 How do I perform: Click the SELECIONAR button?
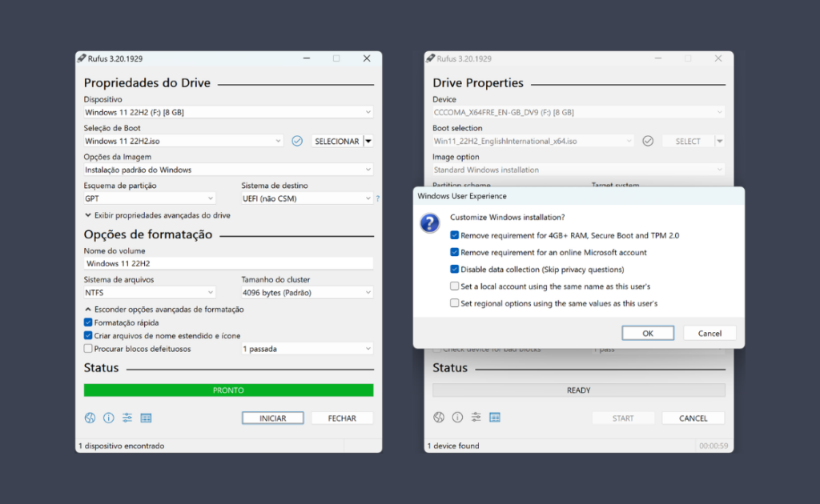[337, 141]
